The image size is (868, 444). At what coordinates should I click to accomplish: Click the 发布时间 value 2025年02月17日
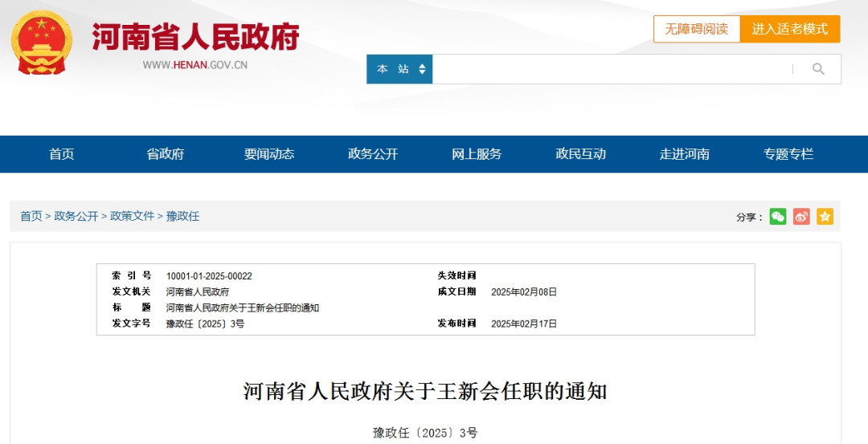524,324
